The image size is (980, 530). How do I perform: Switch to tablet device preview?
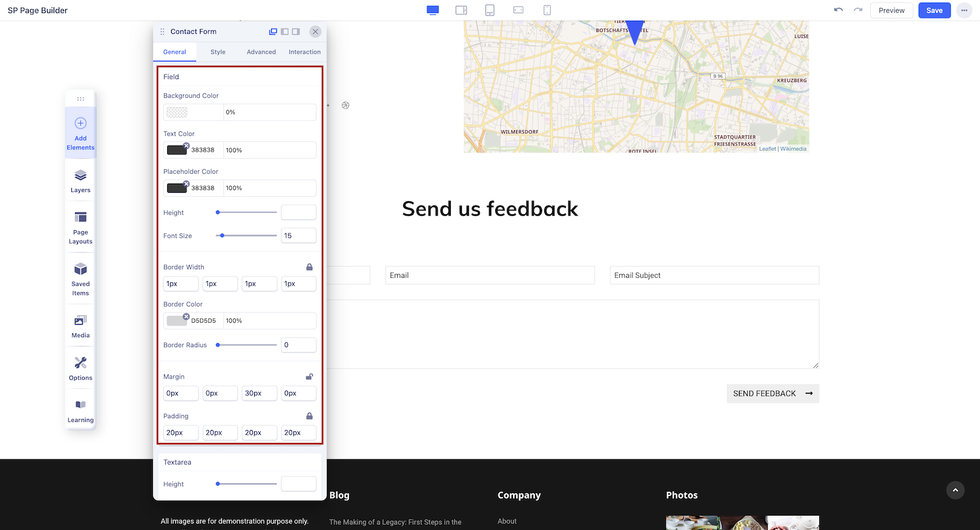pos(489,10)
